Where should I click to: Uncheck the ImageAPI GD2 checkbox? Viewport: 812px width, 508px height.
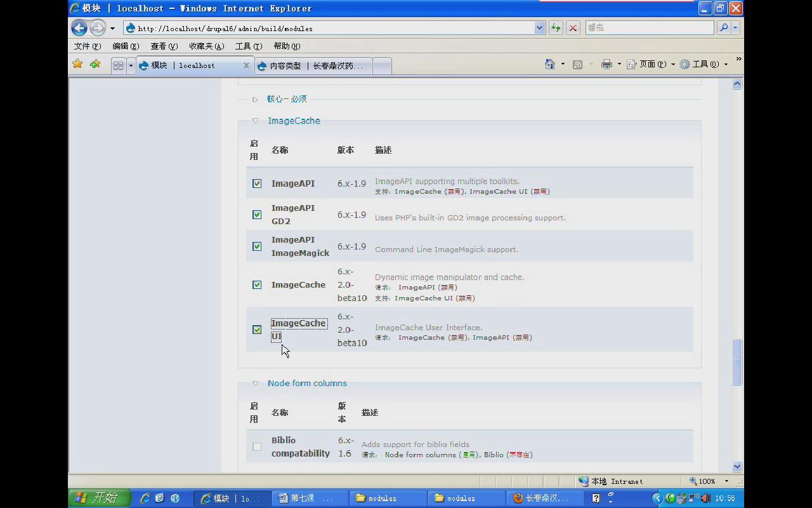[257, 215]
